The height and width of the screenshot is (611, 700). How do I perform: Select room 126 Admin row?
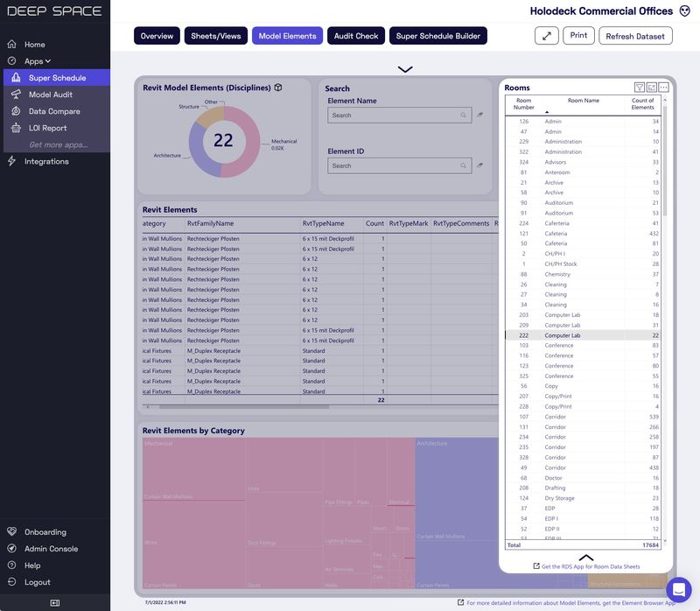pos(583,122)
